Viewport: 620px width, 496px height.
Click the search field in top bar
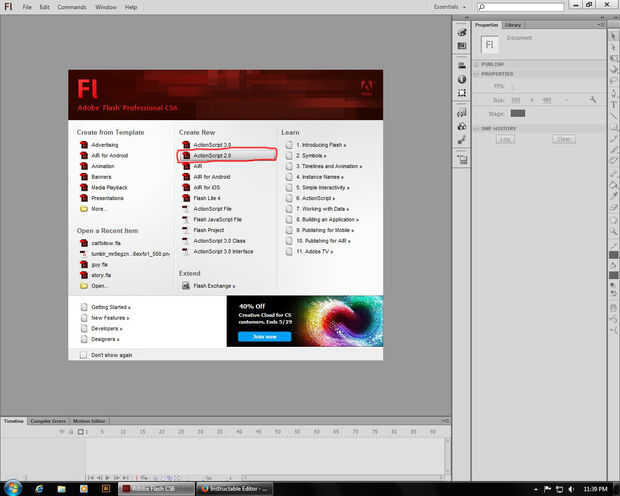click(x=520, y=7)
